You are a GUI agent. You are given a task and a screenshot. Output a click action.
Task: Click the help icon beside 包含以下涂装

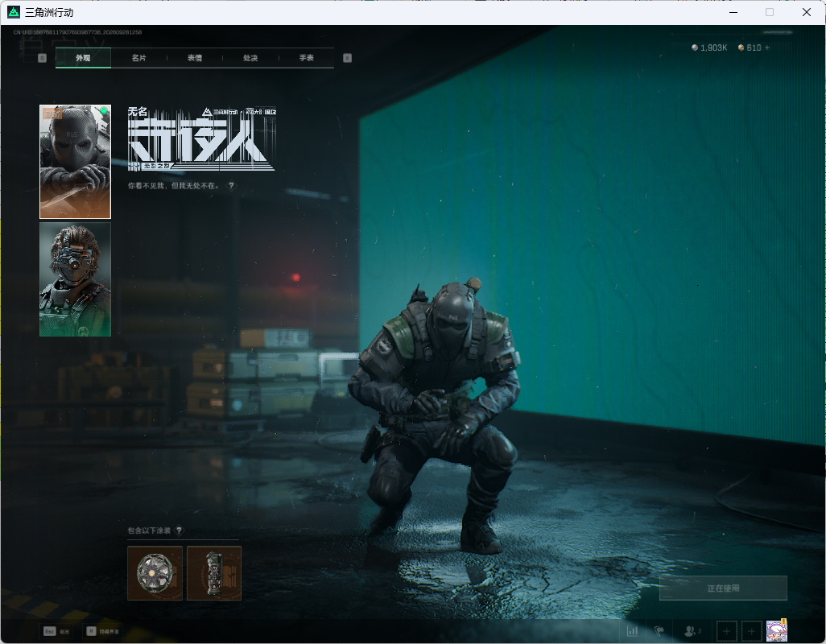click(179, 530)
